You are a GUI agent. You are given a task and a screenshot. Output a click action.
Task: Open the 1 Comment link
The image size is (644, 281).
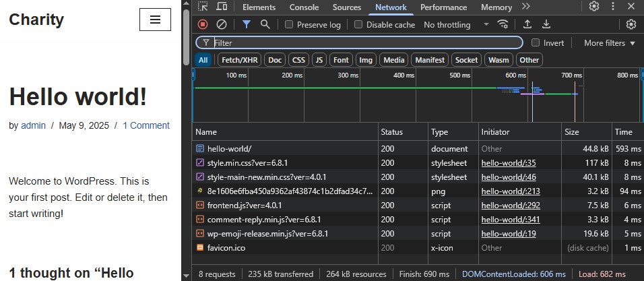pos(146,125)
